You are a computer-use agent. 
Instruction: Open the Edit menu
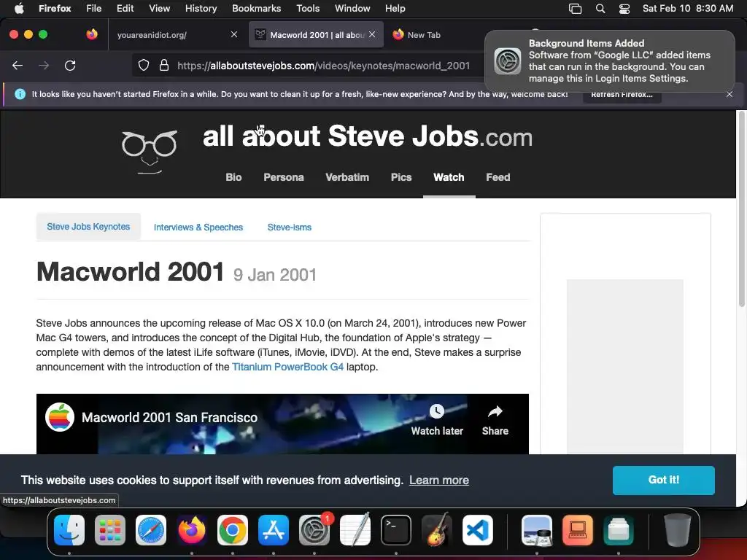[125, 8]
